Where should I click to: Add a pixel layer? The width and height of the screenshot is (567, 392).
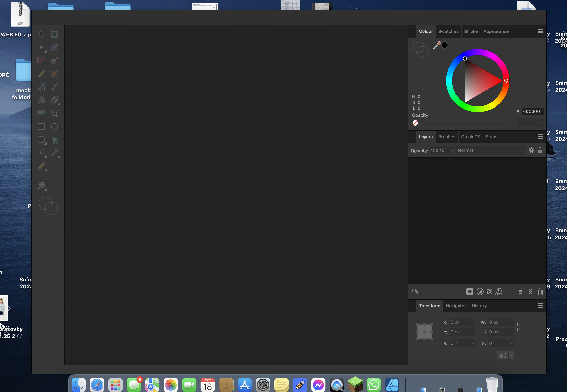tap(530, 291)
